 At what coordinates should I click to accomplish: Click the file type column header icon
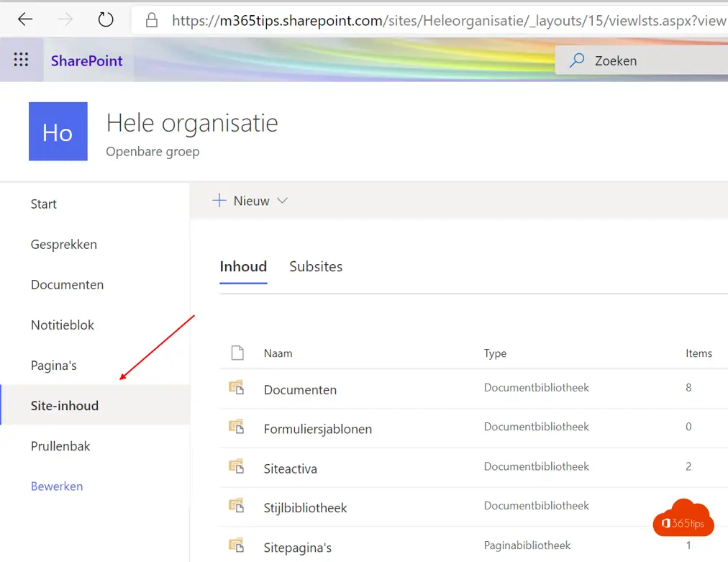click(x=237, y=352)
